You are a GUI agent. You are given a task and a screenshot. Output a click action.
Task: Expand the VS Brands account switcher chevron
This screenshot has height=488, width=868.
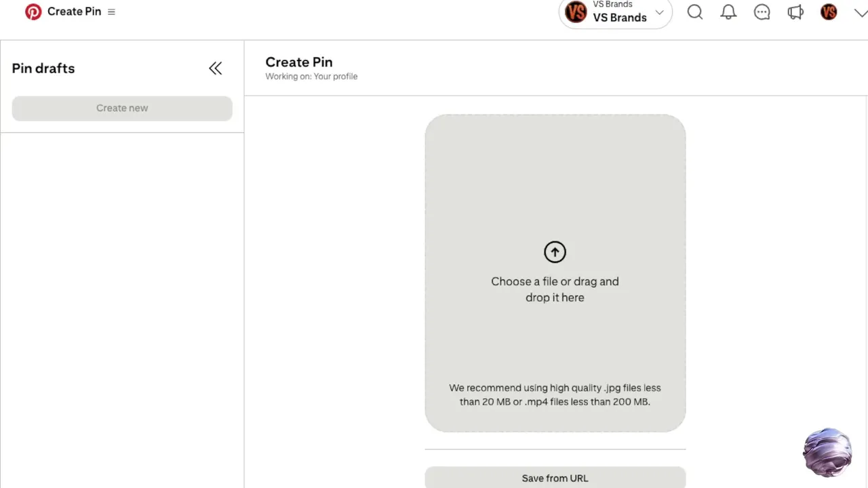659,13
